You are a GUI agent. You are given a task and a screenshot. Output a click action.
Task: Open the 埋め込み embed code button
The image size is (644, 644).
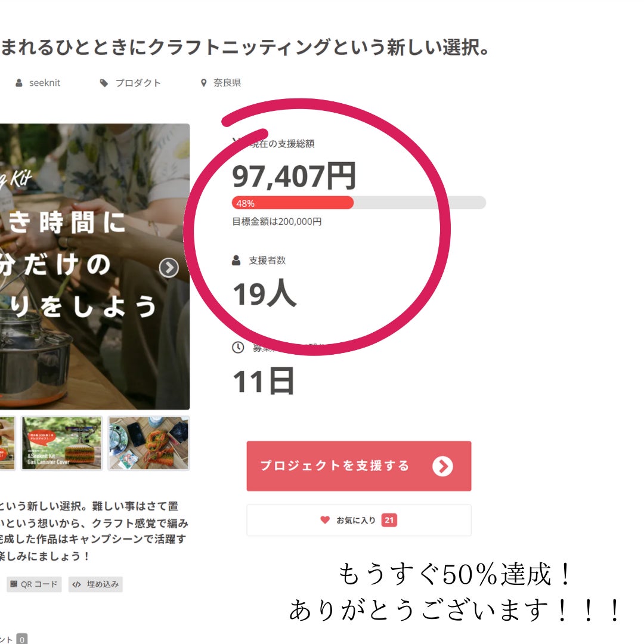pyautogui.click(x=95, y=584)
